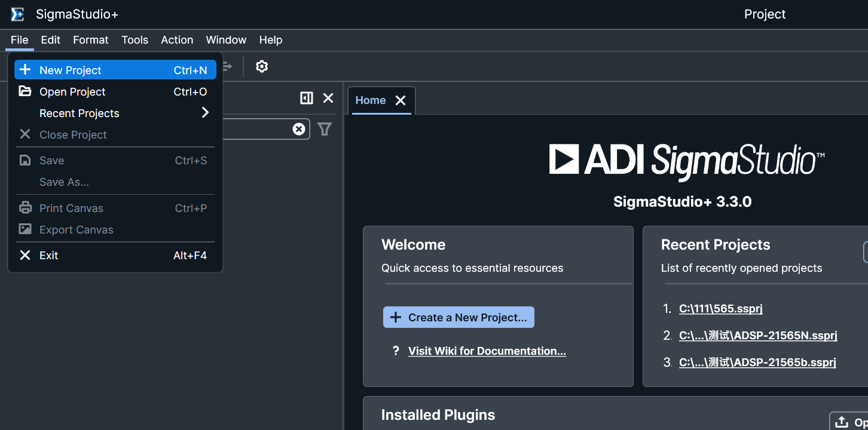Open the Edit menu
Image resolution: width=868 pixels, height=430 pixels.
pyautogui.click(x=51, y=40)
